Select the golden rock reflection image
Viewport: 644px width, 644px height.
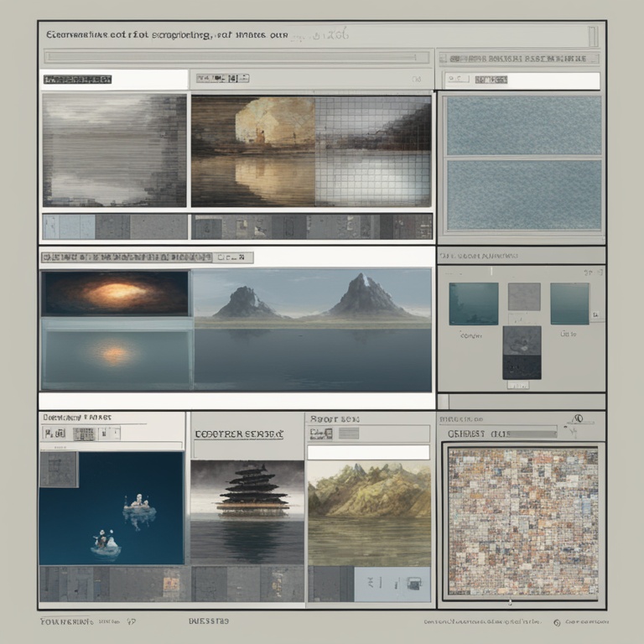click(x=253, y=151)
